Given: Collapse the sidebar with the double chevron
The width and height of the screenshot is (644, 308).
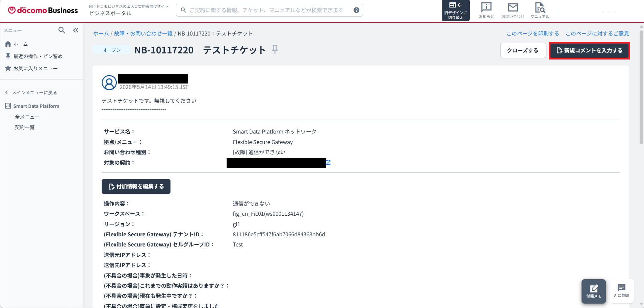Looking at the screenshot, I should pyautogui.click(x=76, y=30).
